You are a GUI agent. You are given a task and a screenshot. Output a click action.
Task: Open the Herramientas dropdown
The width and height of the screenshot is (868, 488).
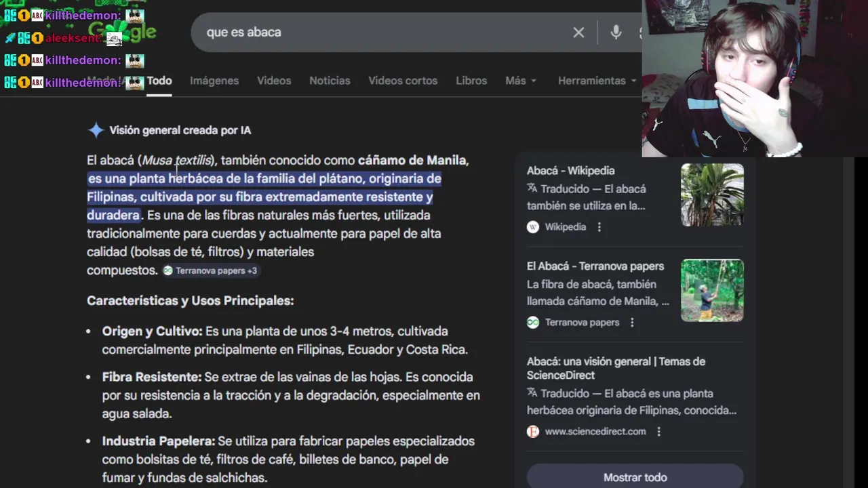coord(597,81)
